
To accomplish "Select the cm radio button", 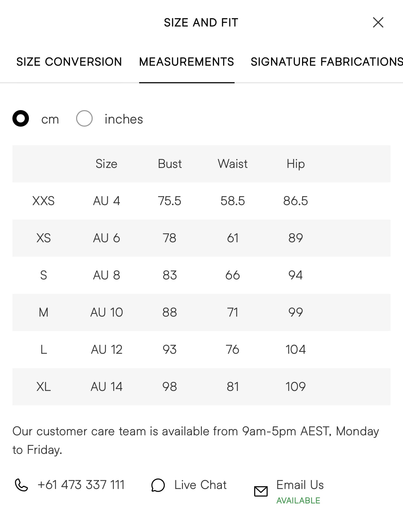I will 21,119.
